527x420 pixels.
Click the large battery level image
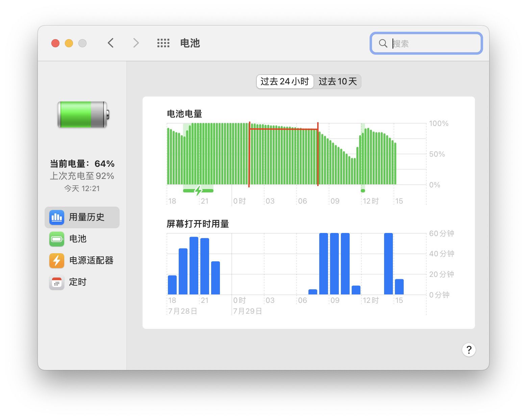[x=83, y=115]
